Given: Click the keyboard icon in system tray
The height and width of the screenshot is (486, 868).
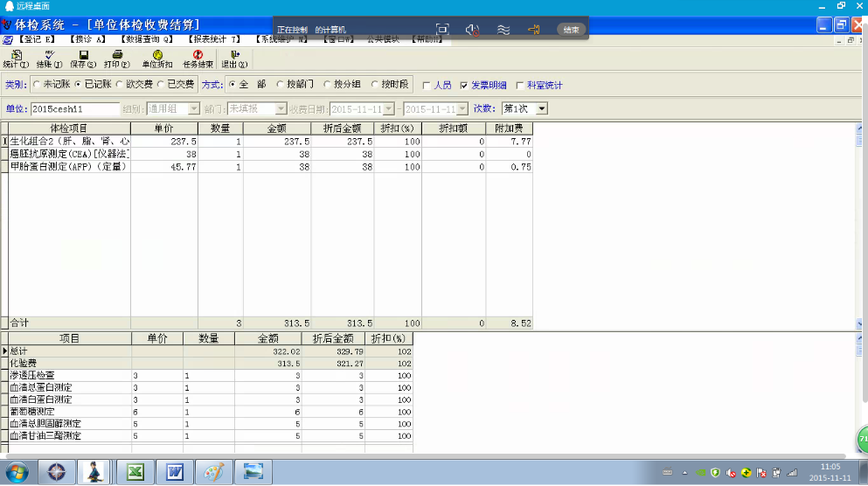Looking at the screenshot, I should pyautogui.click(x=667, y=472).
